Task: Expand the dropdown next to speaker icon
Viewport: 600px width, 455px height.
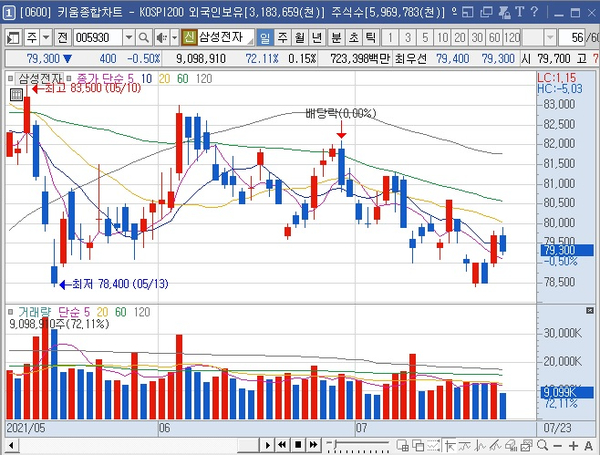Action: (174, 38)
